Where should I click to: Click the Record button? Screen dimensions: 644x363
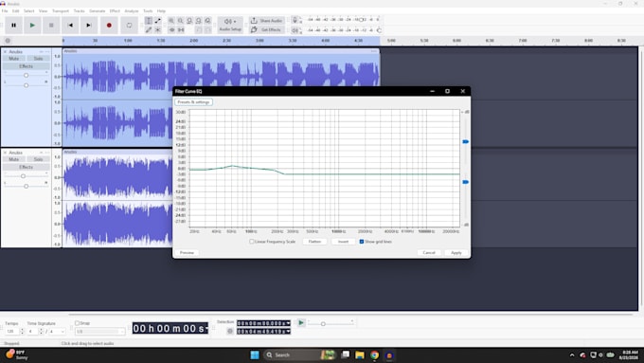(109, 25)
